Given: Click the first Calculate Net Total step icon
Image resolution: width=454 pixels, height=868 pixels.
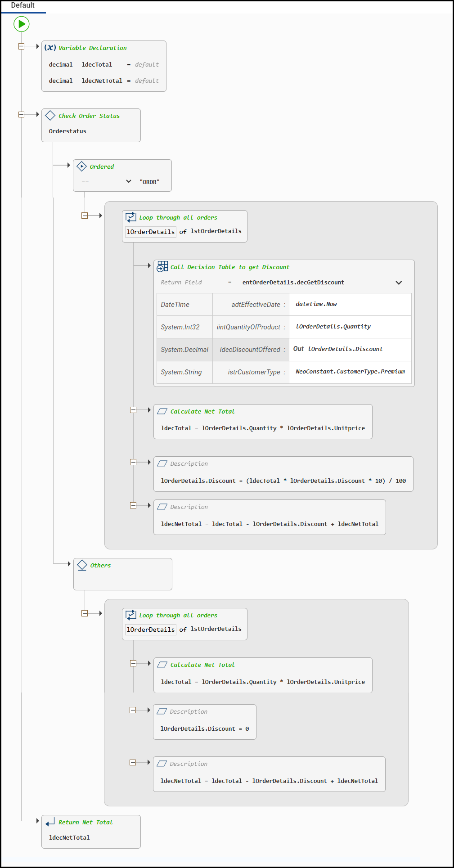Looking at the screenshot, I should click(162, 411).
